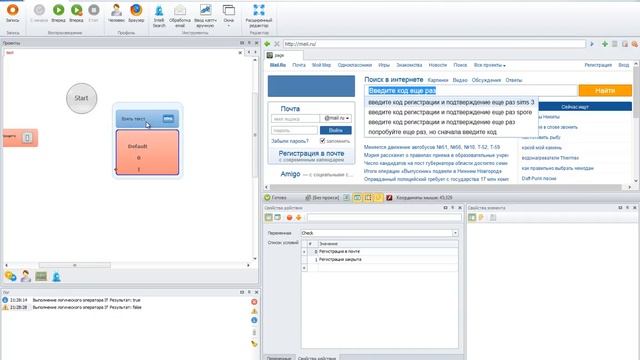This screenshot has height=360, width=640.
Task: Switch search to Обсуждения tab
Action: click(x=486, y=80)
